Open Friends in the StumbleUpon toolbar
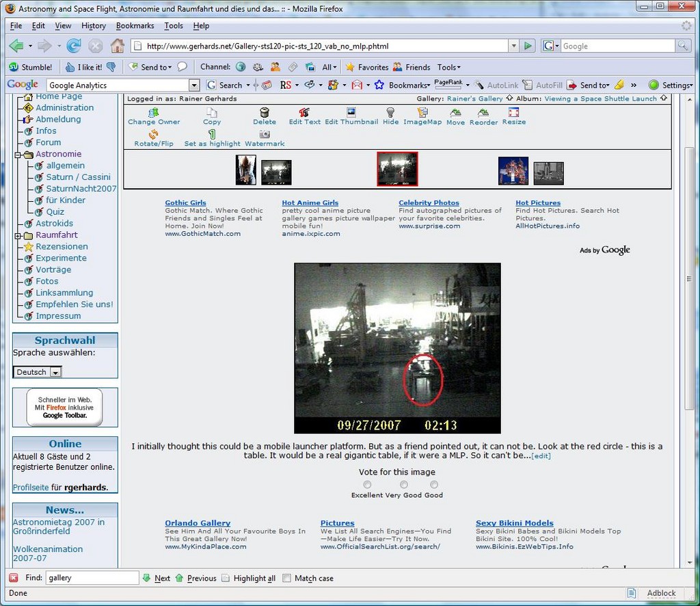Viewport: 700px width, 606px height. (x=411, y=67)
